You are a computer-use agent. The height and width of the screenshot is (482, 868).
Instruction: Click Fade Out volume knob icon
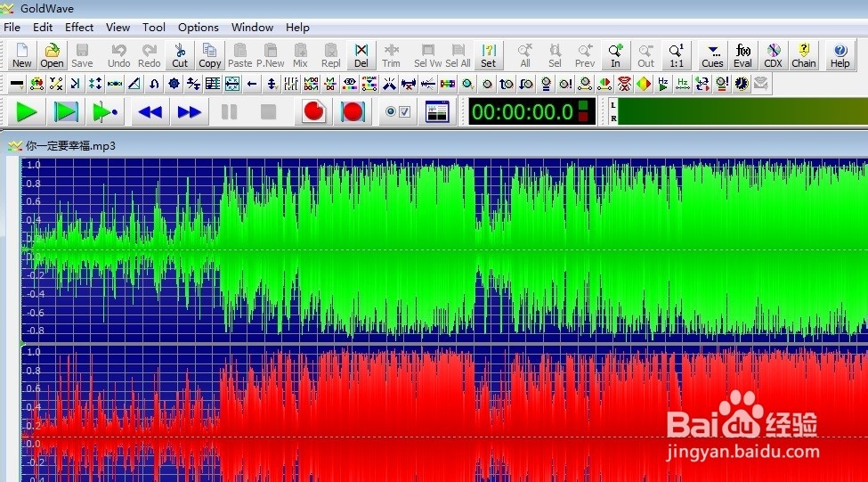[526, 84]
